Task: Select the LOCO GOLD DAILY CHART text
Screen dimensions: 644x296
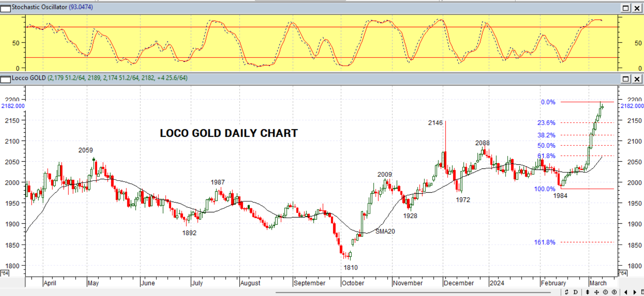Action: (229, 133)
